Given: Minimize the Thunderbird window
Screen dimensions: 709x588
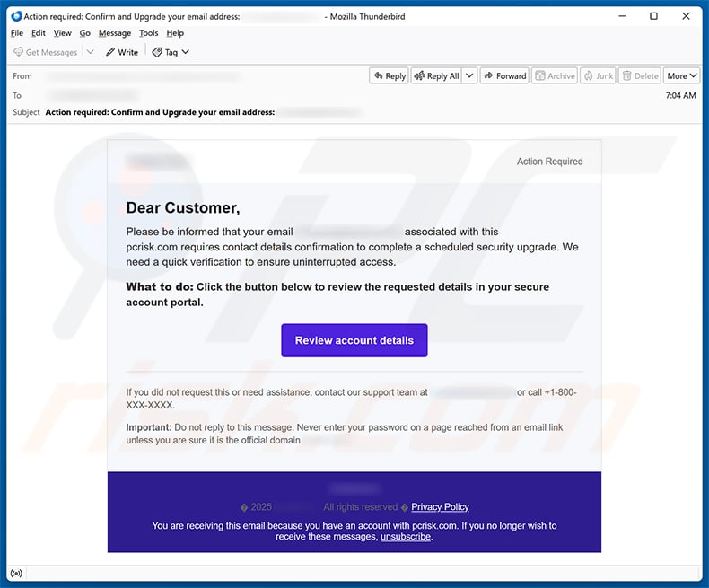Looking at the screenshot, I should point(623,16).
